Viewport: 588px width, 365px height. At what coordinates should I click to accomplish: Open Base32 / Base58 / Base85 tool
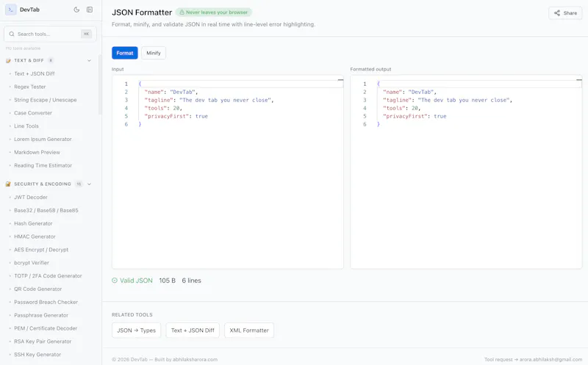click(46, 211)
